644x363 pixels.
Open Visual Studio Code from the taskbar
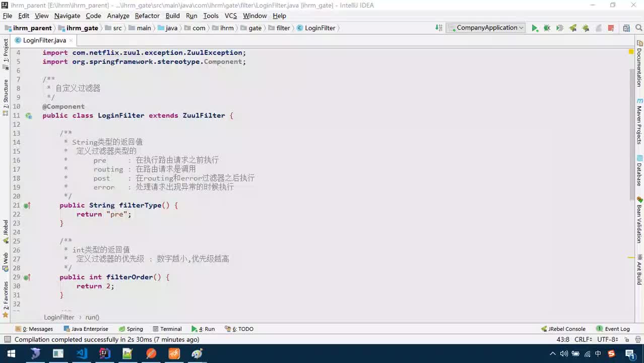click(81, 353)
